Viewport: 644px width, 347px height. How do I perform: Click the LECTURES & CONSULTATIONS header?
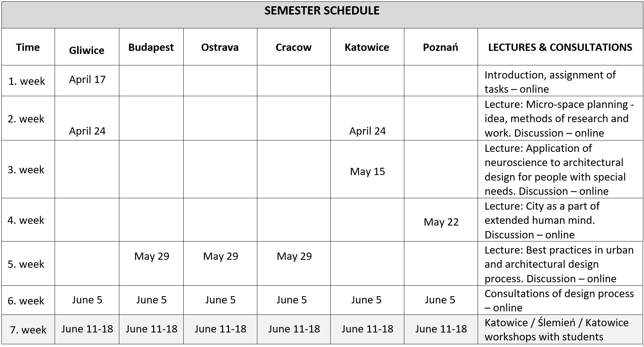click(560, 47)
